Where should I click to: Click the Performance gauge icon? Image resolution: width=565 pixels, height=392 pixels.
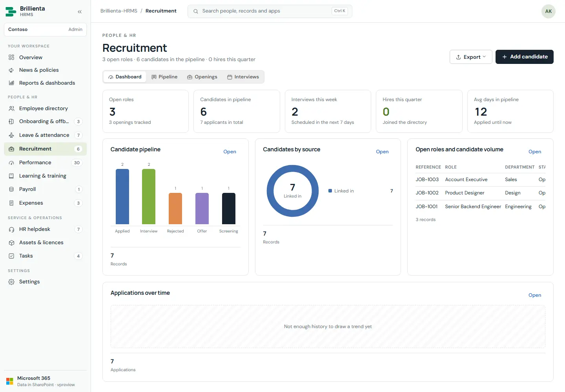(x=11, y=163)
